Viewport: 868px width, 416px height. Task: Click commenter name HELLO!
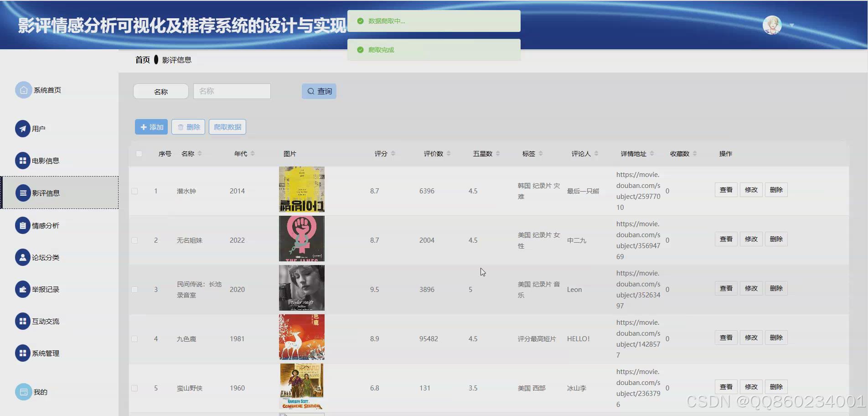579,339
